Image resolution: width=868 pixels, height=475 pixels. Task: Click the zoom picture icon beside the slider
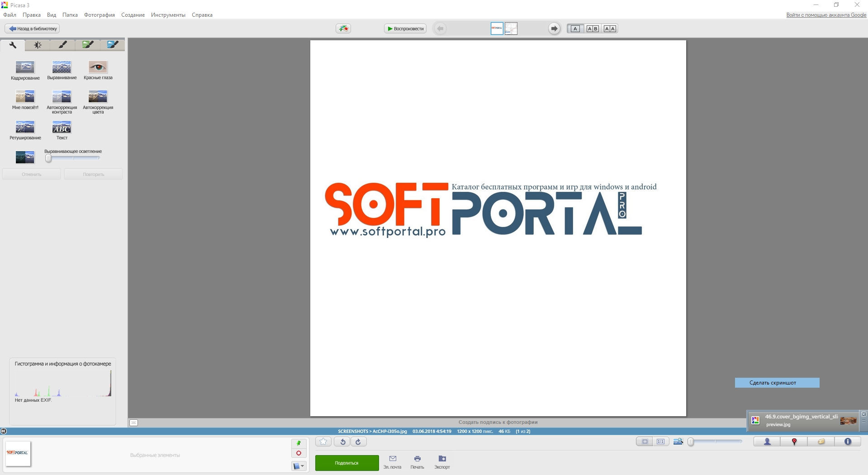(x=678, y=442)
